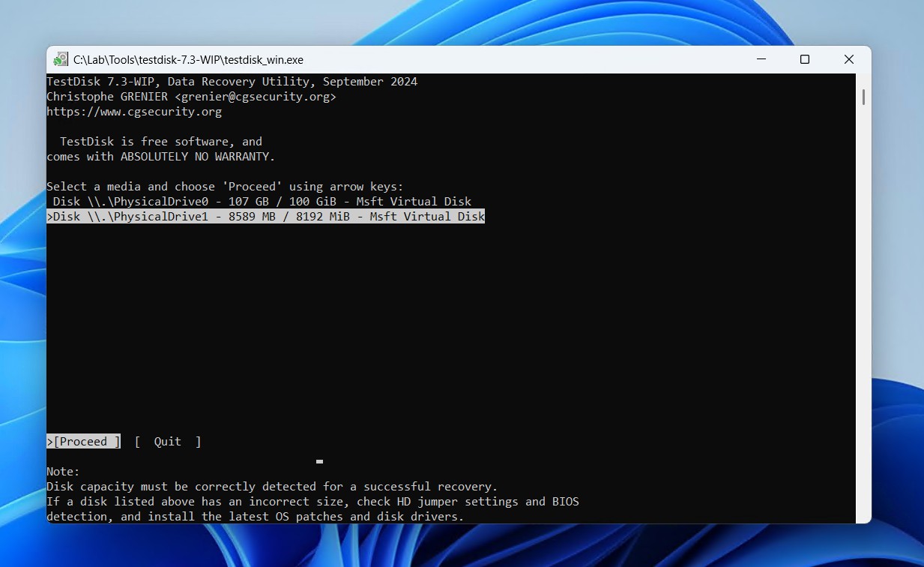Click the small cursor marker below Proceed

(319, 461)
